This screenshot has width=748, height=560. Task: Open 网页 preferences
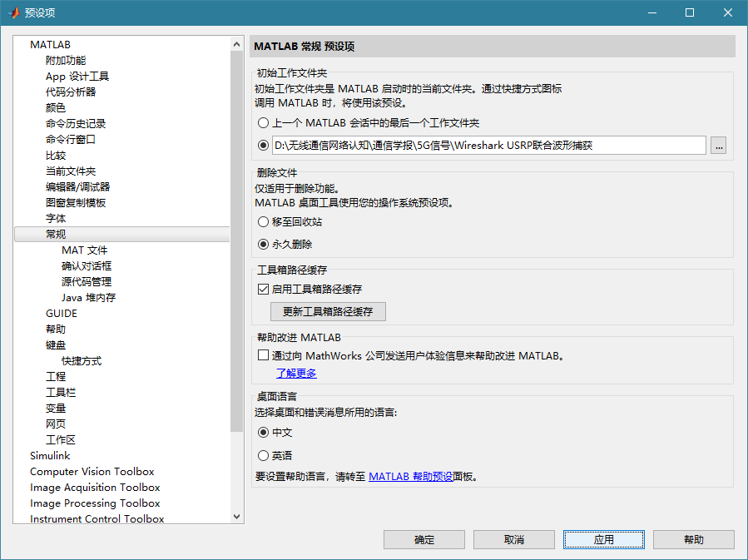coord(56,424)
